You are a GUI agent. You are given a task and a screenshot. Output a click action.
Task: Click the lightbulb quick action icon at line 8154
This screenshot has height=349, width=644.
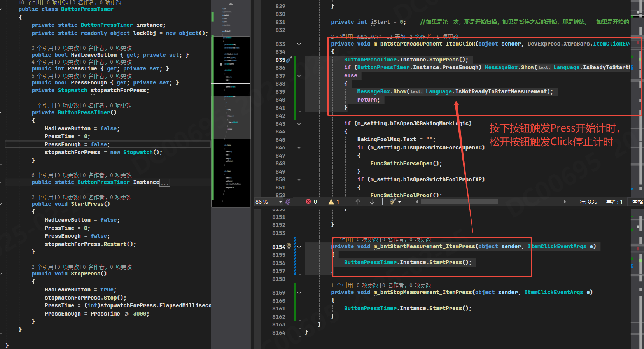click(x=289, y=246)
